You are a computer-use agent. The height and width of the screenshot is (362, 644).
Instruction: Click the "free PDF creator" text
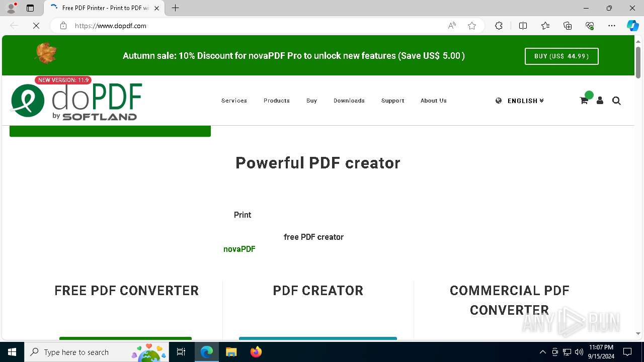point(313,237)
